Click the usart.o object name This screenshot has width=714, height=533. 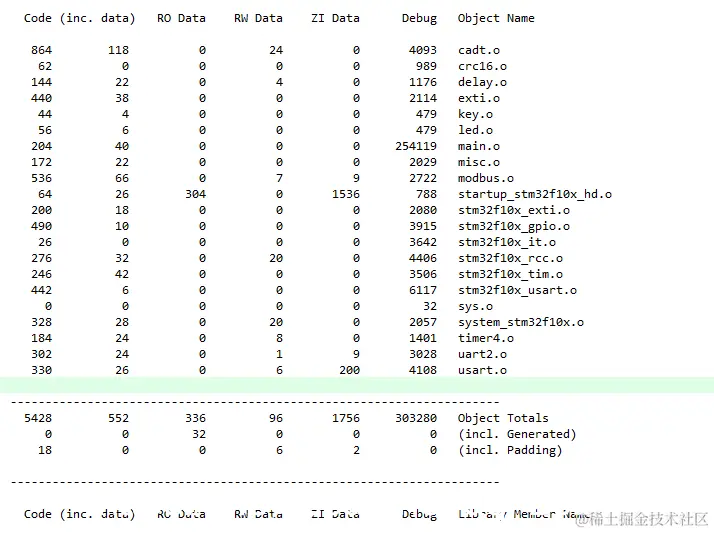coord(482,370)
